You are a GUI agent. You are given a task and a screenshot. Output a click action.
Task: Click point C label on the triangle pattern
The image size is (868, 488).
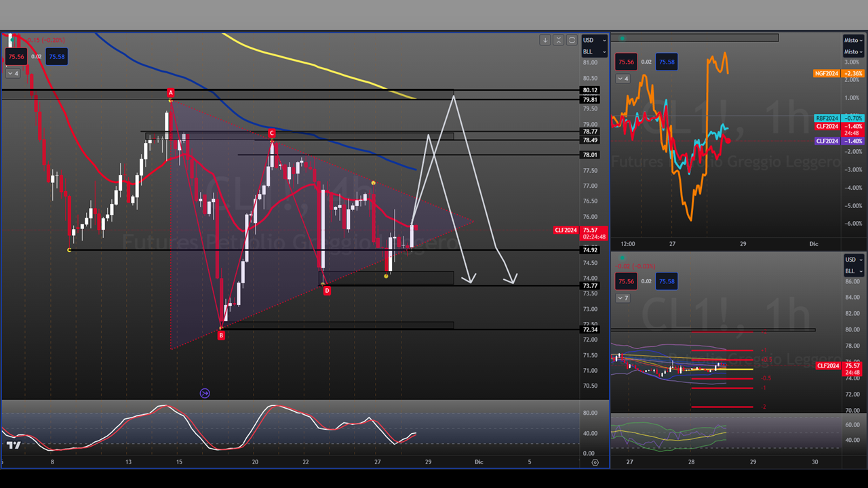271,133
